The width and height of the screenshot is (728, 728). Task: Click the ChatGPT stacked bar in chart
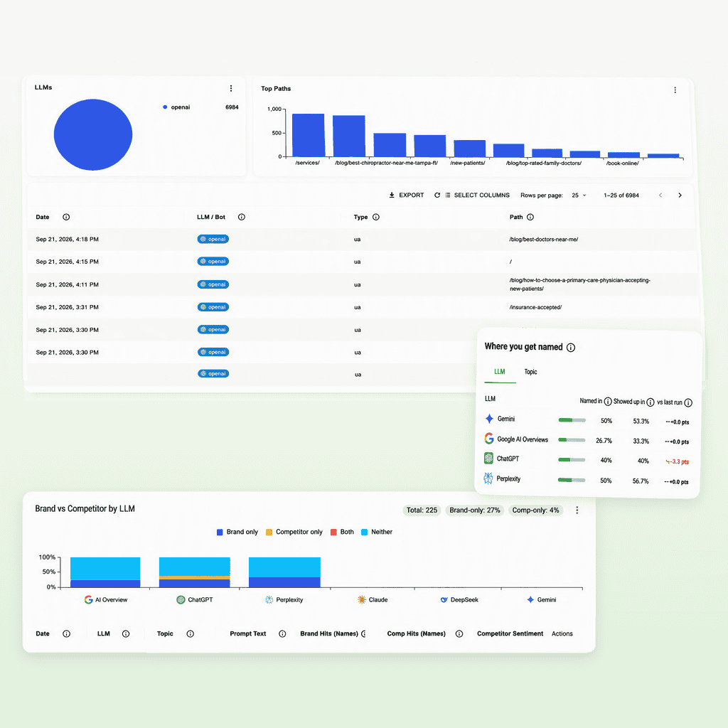pyautogui.click(x=195, y=572)
